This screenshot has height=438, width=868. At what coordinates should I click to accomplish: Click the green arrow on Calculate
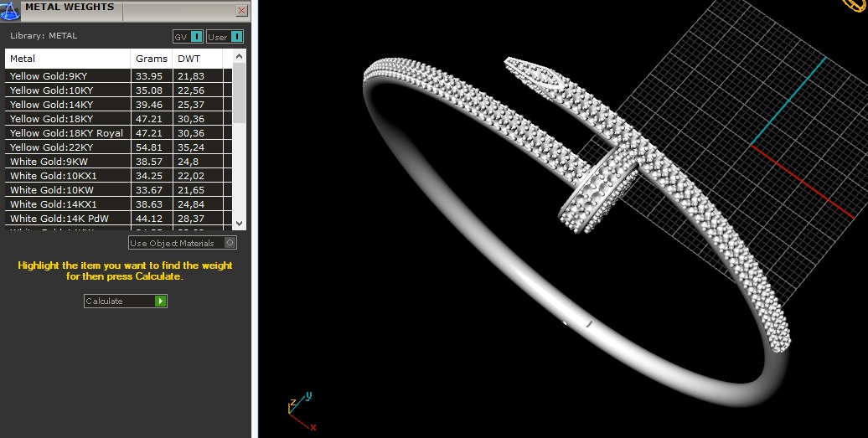point(161,301)
